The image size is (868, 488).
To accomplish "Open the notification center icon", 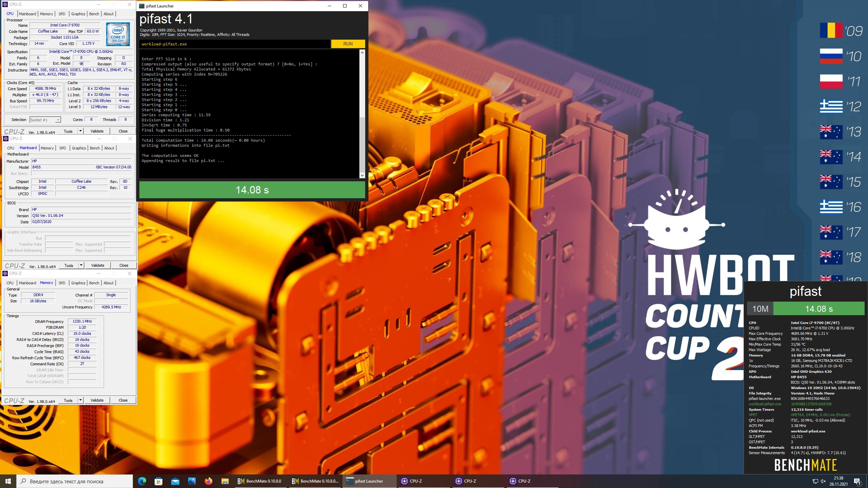I will click(x=857, y=481).
